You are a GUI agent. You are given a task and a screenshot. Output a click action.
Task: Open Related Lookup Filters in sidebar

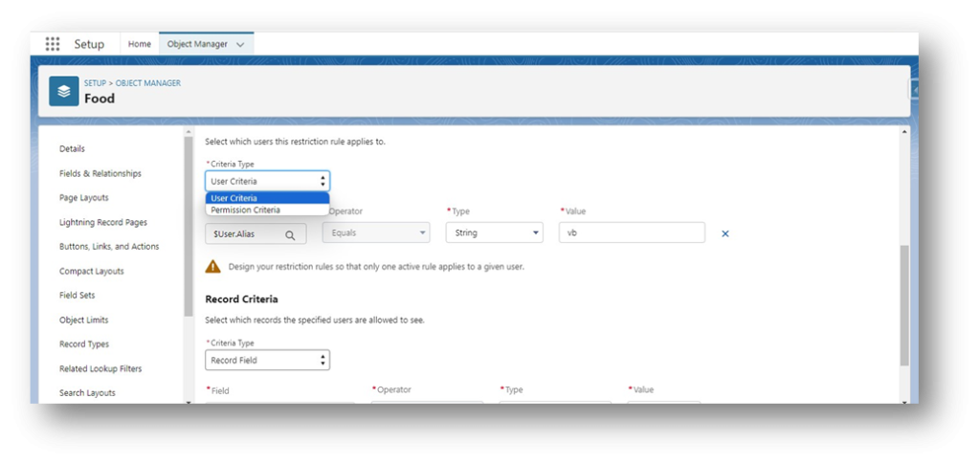[100, 368]
